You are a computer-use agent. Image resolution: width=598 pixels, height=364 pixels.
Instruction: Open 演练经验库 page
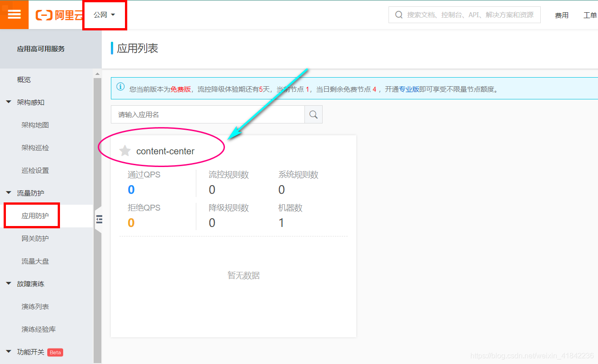click(x=39, y=329)
